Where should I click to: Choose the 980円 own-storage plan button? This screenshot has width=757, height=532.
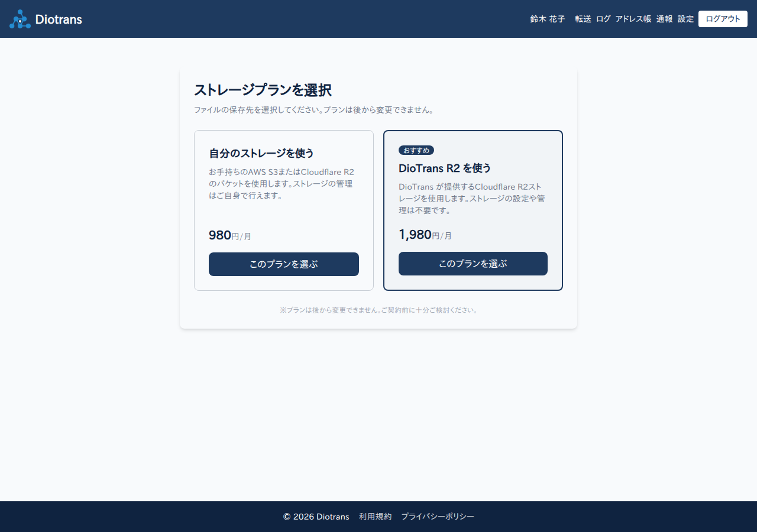coord(284,264)
